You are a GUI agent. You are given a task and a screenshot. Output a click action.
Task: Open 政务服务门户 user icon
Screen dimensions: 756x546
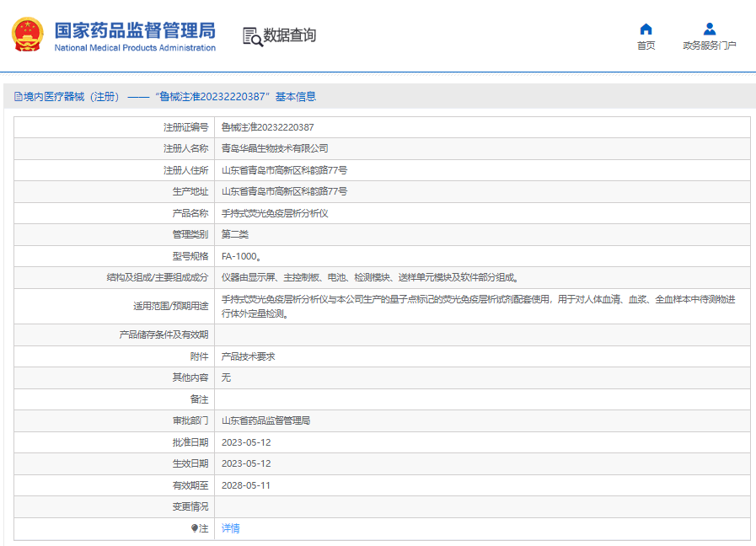710,29
